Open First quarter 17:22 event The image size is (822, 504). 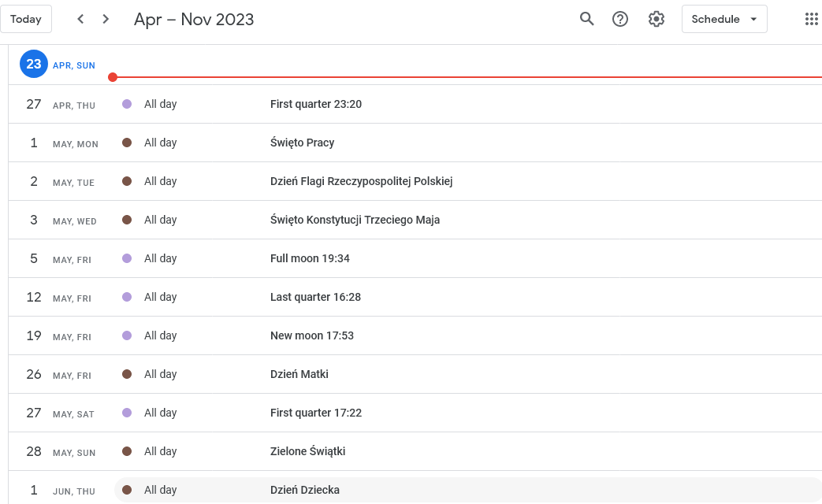(x=315, y=413)
